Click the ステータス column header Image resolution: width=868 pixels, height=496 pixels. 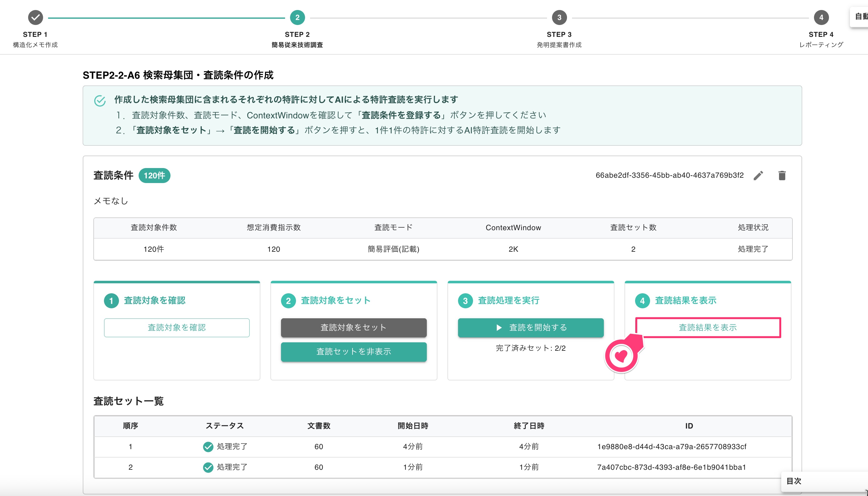(x=225, y=426)
